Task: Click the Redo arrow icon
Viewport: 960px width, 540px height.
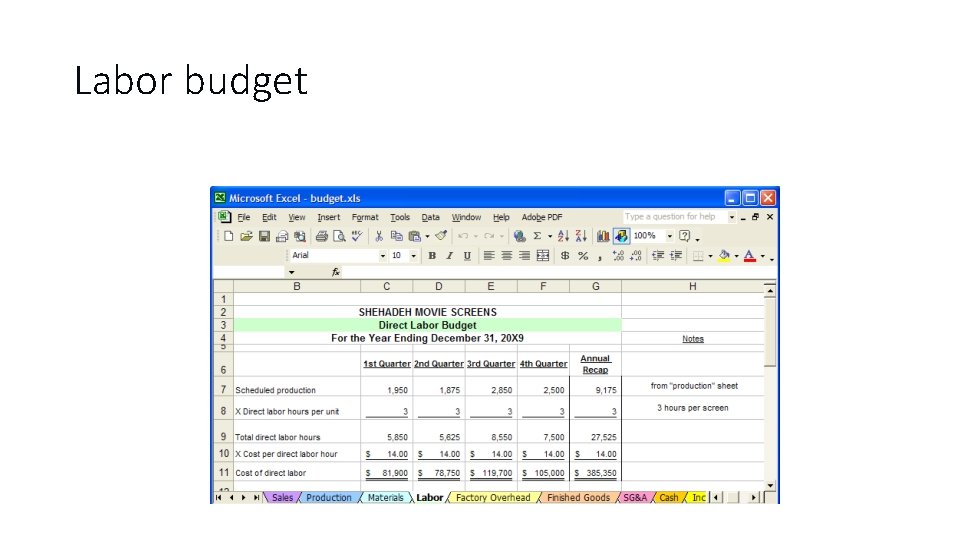Action: click(489, 236)
